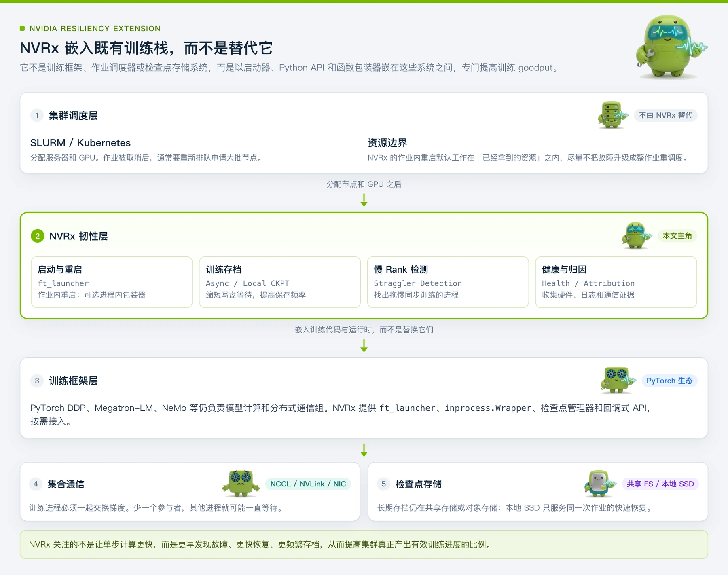Click the green step number 2 circle
This screenshot has width=728, height=575.
pos(38,236)
